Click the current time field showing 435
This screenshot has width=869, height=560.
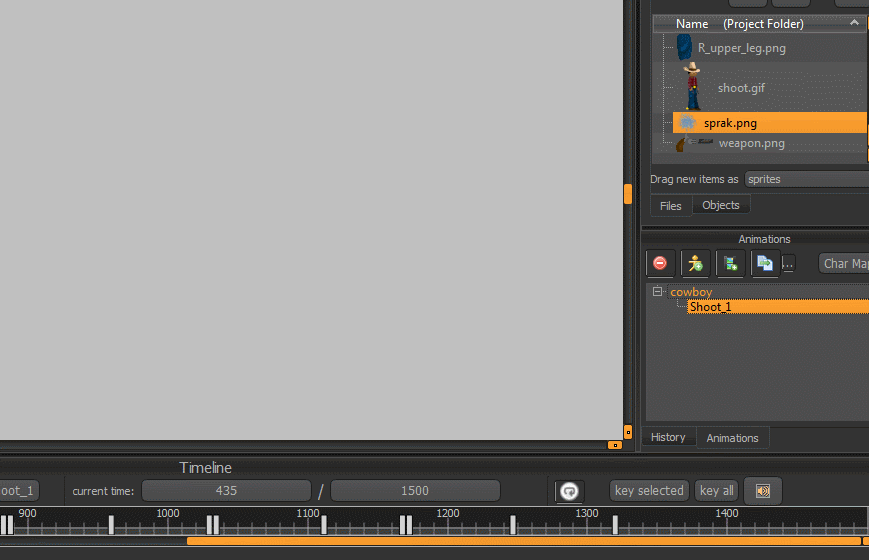226,491
